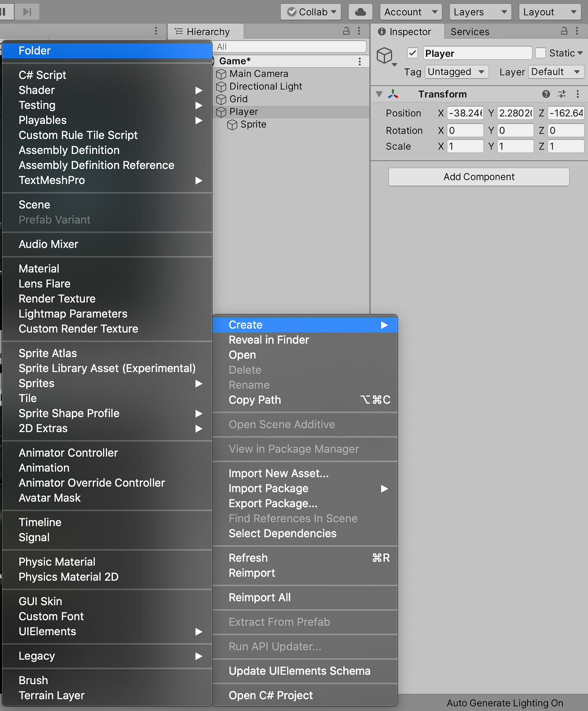
Task: Choose Folder in Create menu
Action: point(107,51)
